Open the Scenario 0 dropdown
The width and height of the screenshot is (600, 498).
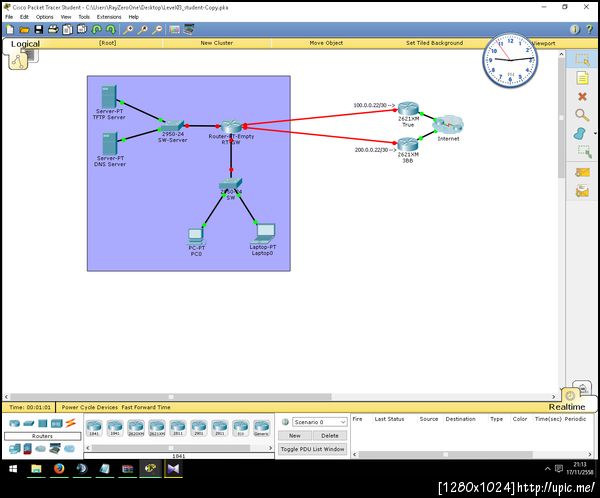pyautogui.click(x=320, y=422)
